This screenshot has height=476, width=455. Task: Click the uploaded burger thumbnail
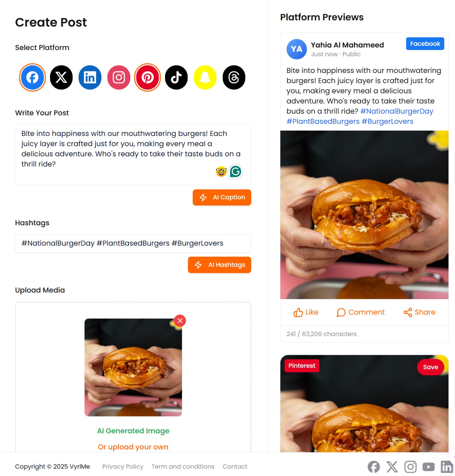click(133, 367)
